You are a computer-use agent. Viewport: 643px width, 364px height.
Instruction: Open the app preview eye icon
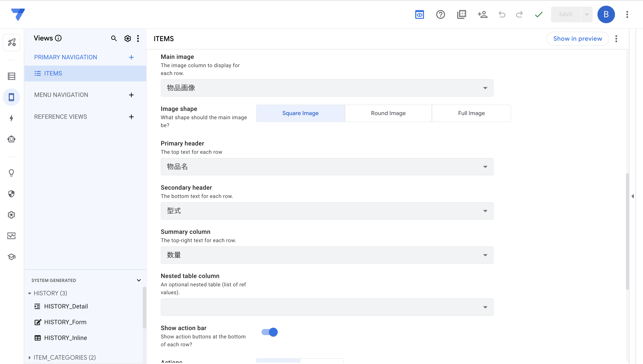419,14
